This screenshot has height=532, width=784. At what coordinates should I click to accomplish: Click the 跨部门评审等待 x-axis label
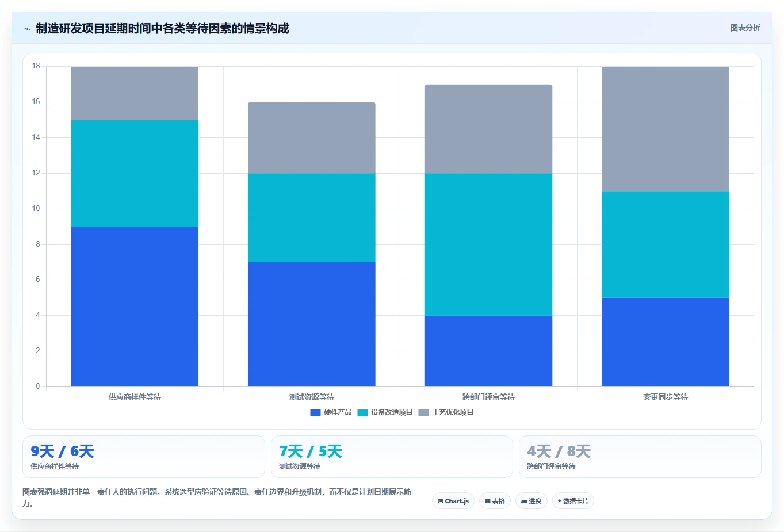(x=488, y=397)
